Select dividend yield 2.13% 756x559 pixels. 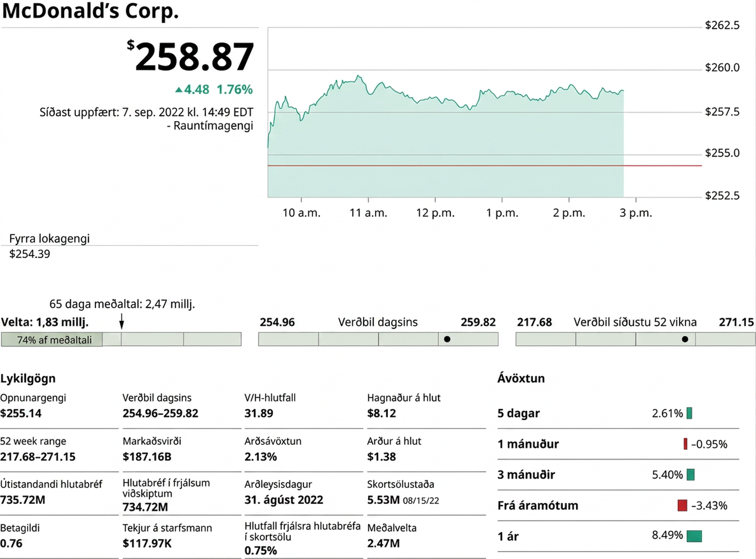point(261,457)
